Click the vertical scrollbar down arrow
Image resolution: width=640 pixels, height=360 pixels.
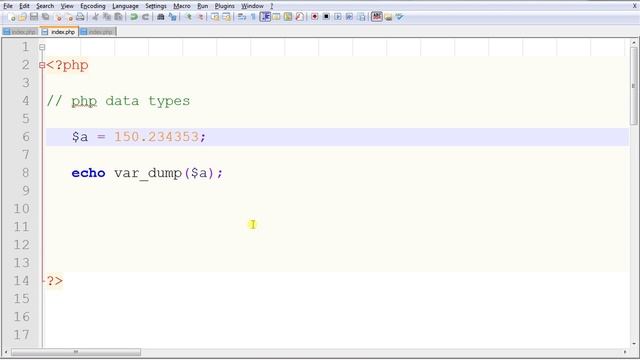[x=633, y=343]
